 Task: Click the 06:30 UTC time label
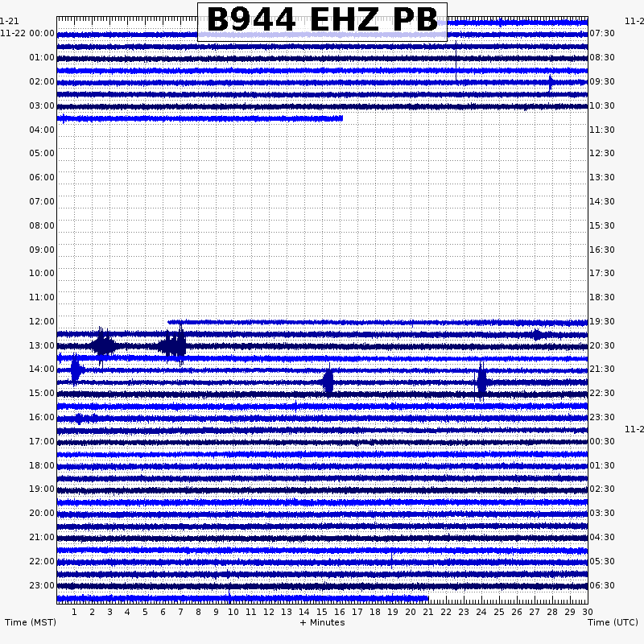pos(602,586)
